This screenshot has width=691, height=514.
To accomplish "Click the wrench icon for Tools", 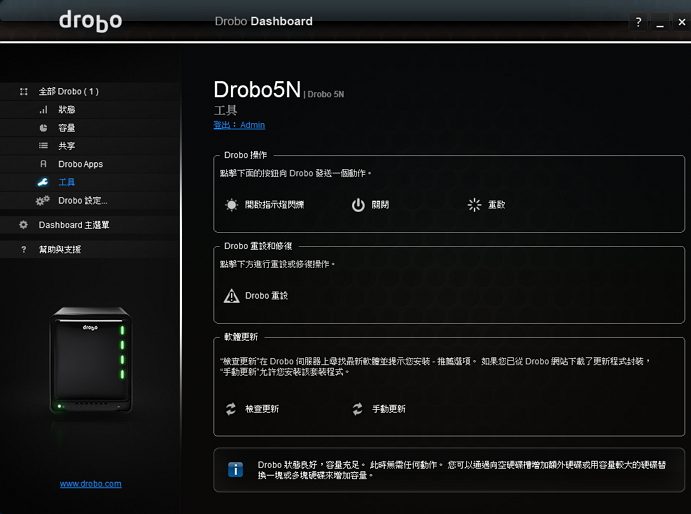I will [x=43, y=182].
